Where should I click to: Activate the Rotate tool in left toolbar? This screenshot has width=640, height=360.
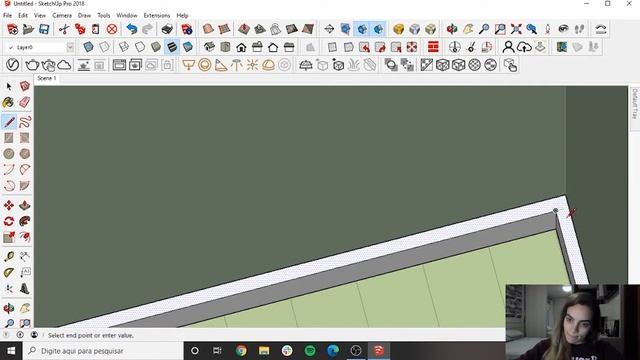(x=9, y=221)
